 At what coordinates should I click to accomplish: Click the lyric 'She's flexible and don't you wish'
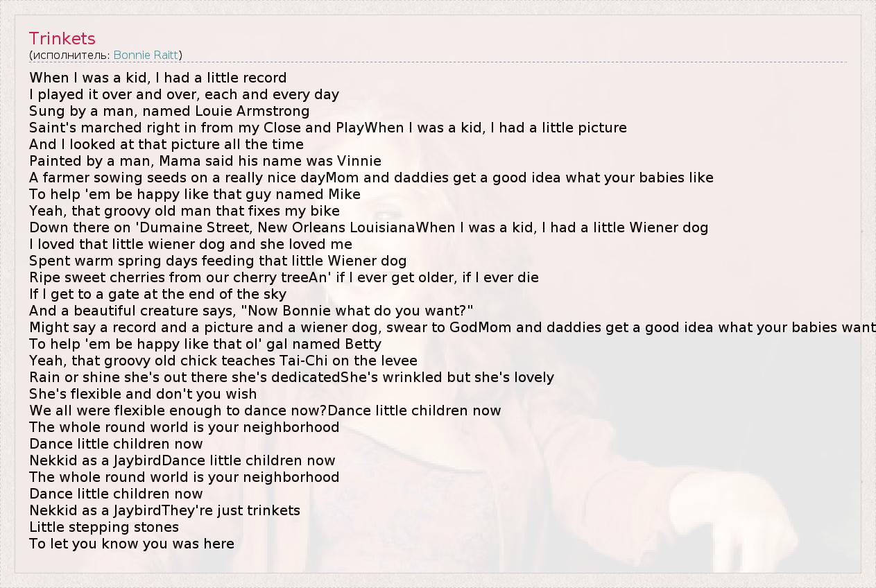tap(143, 394)
